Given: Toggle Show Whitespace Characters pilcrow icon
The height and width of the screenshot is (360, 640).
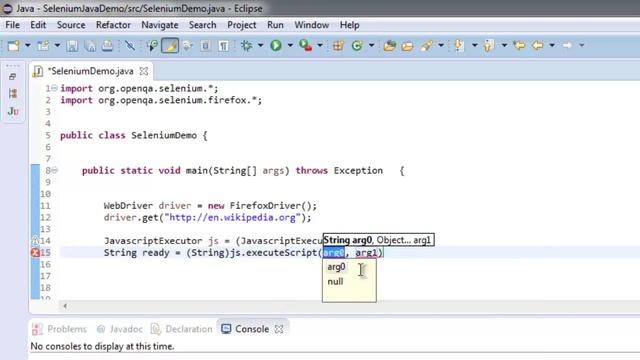Looking at the screenshot, I should [x=223, y=45].
